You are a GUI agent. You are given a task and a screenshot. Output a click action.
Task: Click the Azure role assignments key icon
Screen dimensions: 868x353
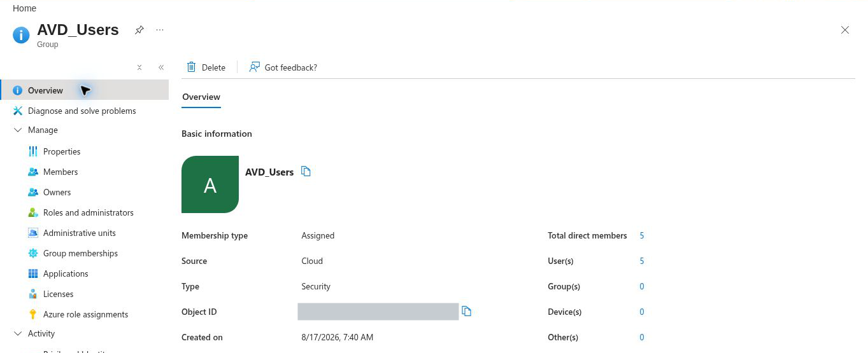pos(33,314)
